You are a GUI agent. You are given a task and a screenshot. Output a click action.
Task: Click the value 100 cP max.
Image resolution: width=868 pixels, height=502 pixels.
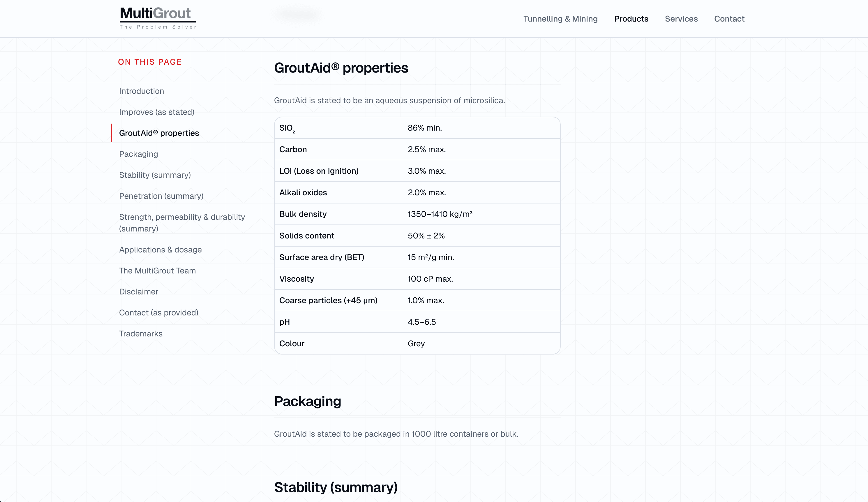click(430, 279)
